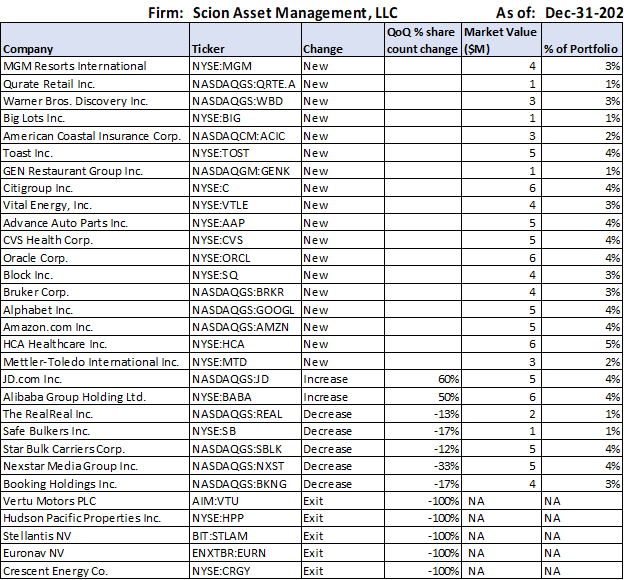The width and height of the screenshot is (624, 580).
Task: Select 'Crescent Energy Co.' company cell
Action: click(95, 570)
